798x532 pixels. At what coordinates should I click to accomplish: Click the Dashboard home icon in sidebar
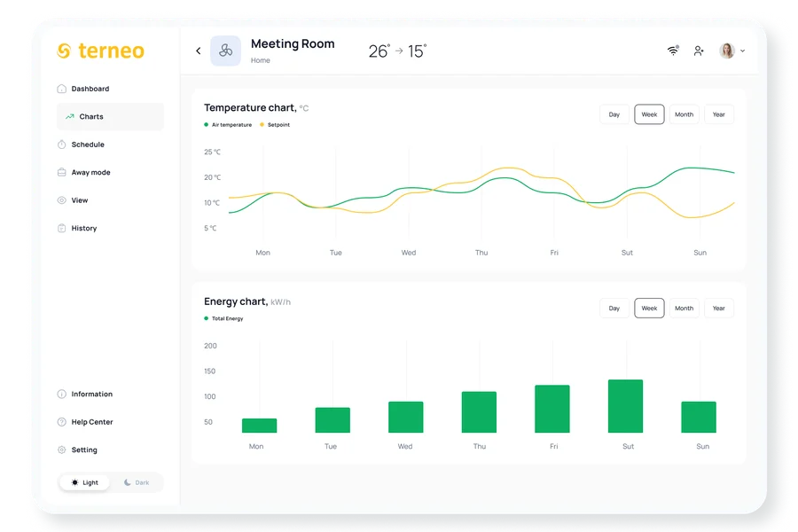pos(61,89)
